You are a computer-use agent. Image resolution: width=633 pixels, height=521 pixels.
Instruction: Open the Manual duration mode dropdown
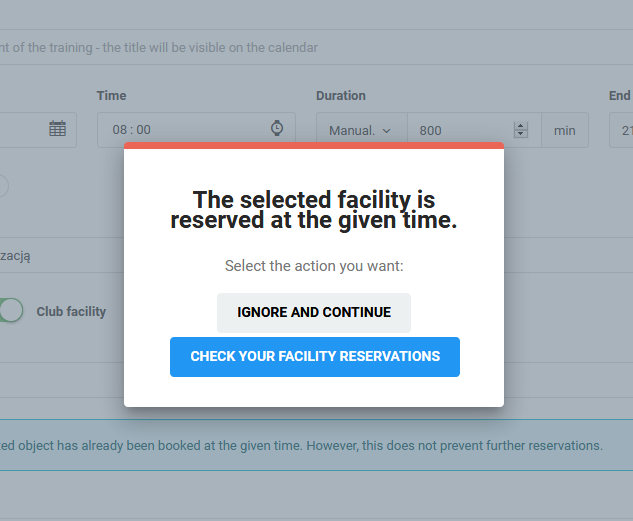point(361,130)
